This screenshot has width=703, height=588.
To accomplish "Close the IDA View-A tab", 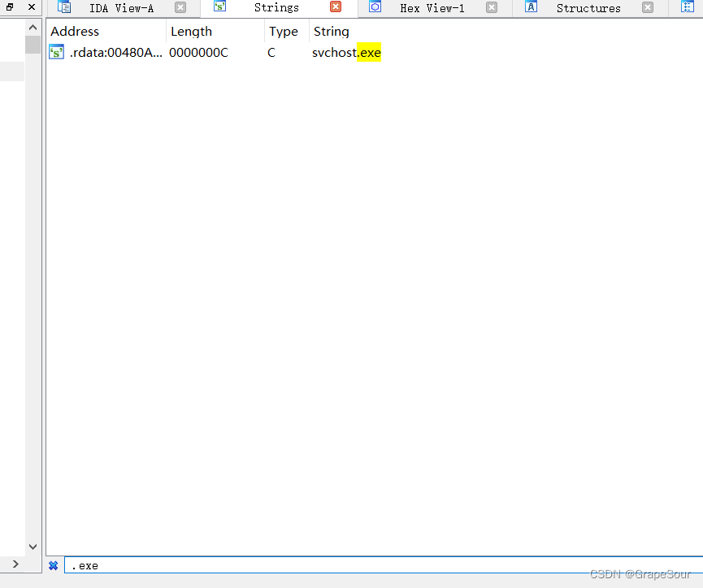I will (x=180, y=7).
